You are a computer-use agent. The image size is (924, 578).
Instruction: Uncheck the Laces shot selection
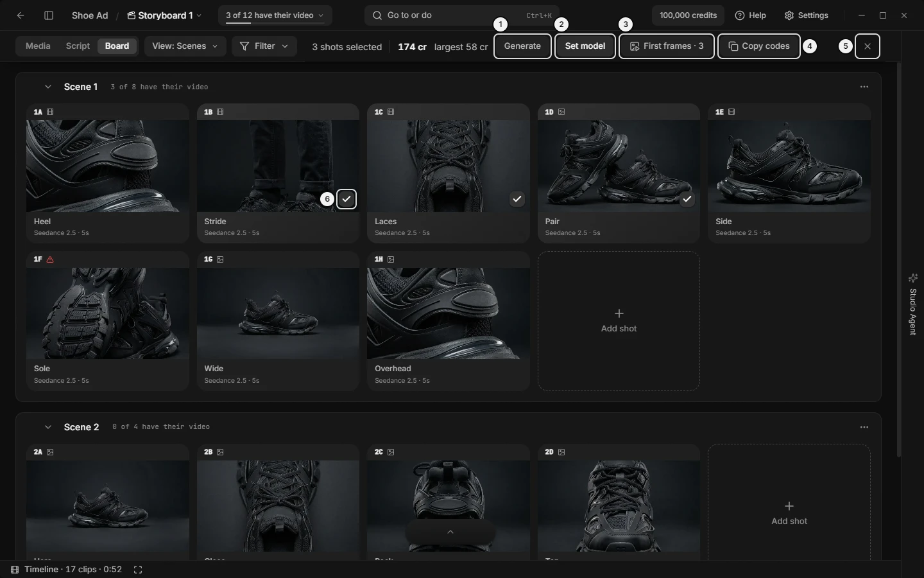[517, 199]
